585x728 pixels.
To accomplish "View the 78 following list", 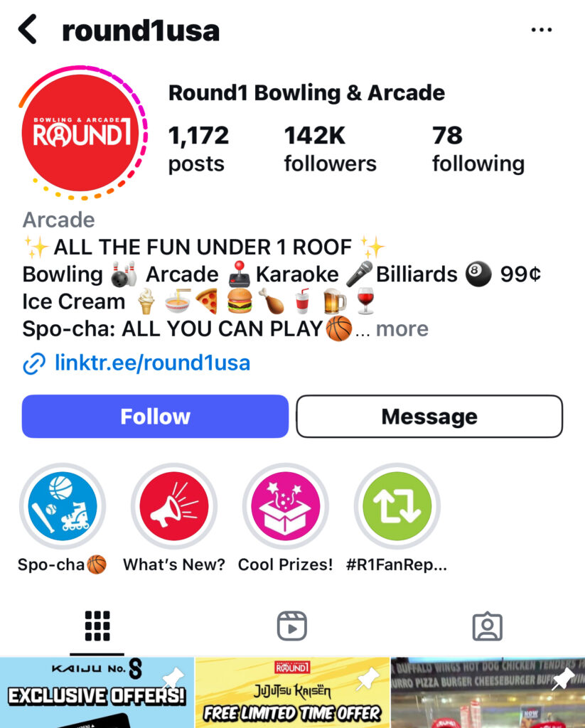I will tap(478, 149).
